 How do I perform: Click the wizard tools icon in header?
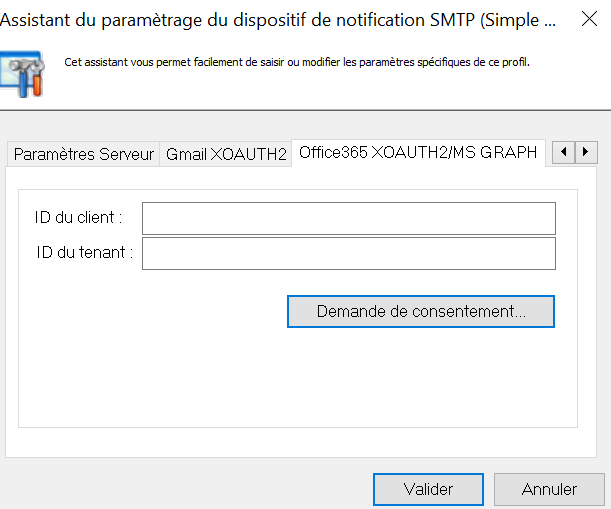pyautogui.click(x=20, y=74)
